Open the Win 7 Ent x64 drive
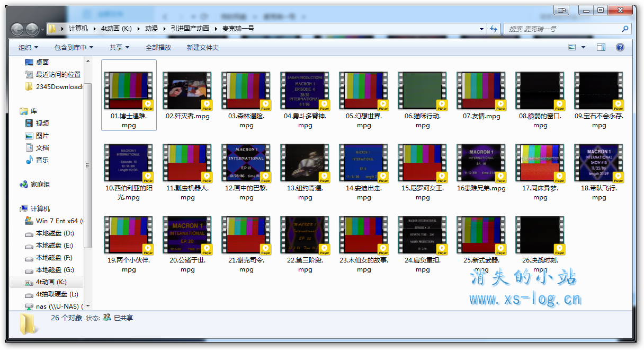Image resolution: width=644 pixels, height=350 pixels. tap(54, 221)
